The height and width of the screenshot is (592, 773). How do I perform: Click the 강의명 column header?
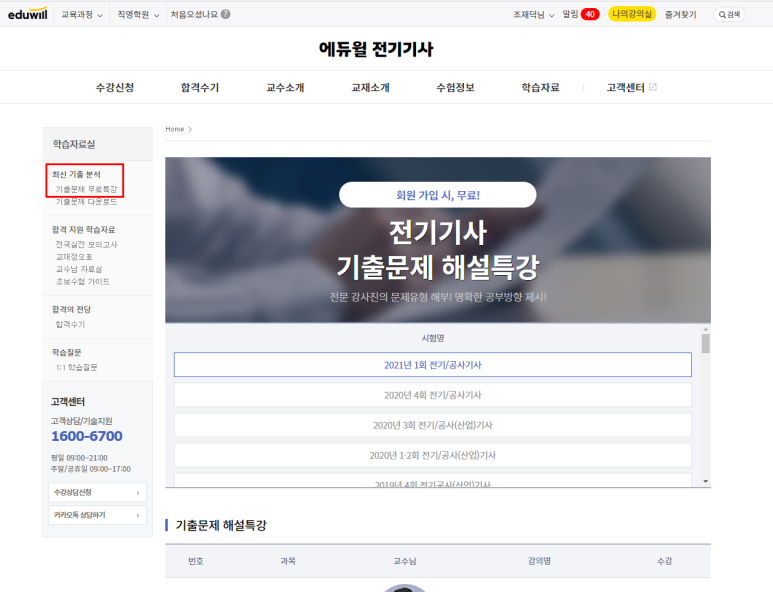[x=539, y=561]
